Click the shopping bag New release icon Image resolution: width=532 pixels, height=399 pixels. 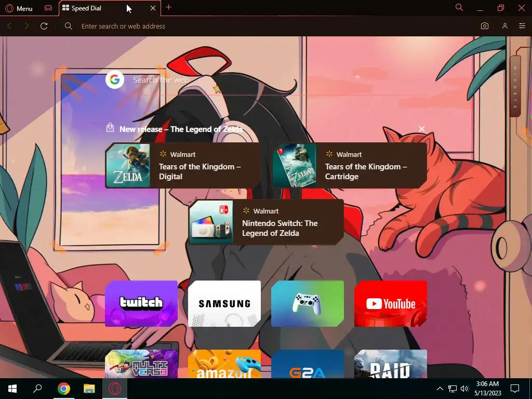click(x=110, y=128)
